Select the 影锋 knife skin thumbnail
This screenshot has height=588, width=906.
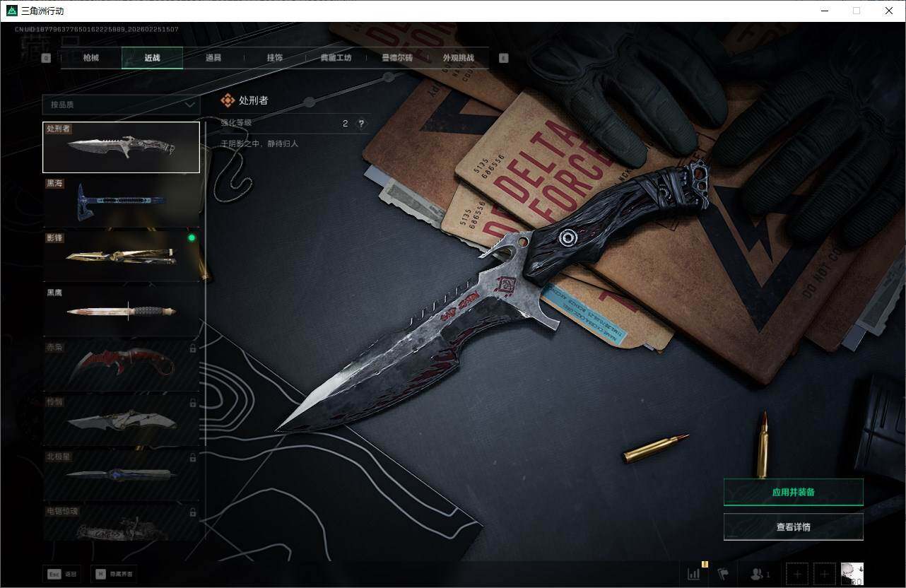121,256
